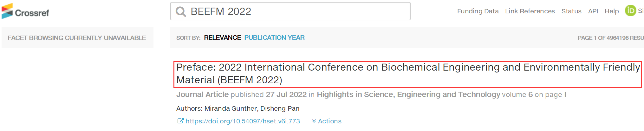
Task: Click the partially visible Sign in link
Action: (641, 11)
